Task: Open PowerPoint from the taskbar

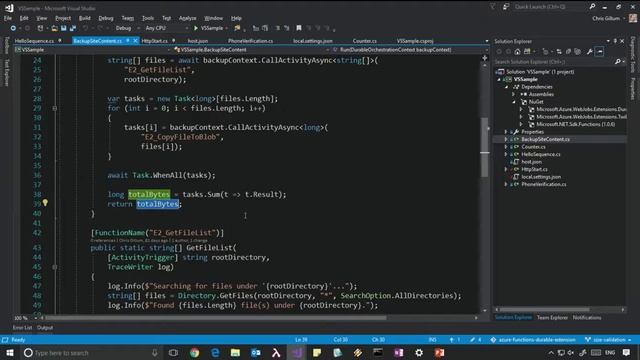Action: [x=439, y=352]
